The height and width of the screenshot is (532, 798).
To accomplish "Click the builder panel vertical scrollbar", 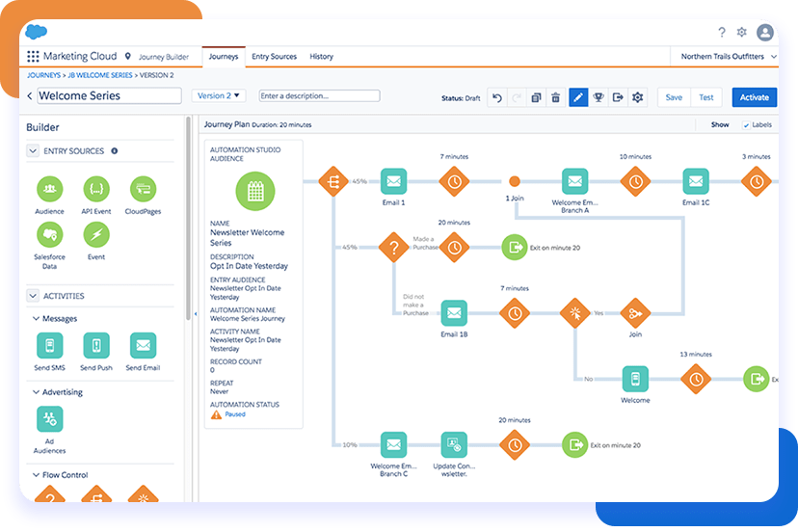I will pos(188,219).
